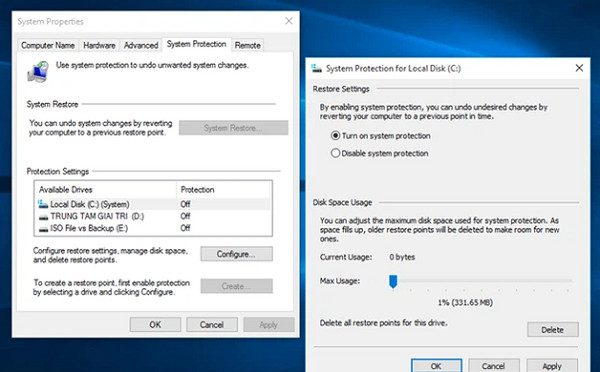This screenshot has width=600, height=372.
Task: Click the System Protection for Local Disk (C:) title text
Action: 393,69
